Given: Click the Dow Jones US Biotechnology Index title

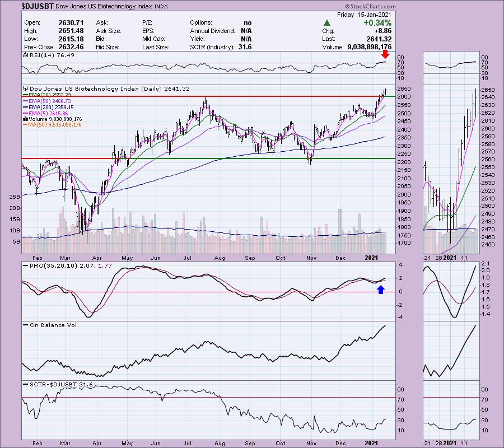Looking at the screenshot, I should [104, 6].
